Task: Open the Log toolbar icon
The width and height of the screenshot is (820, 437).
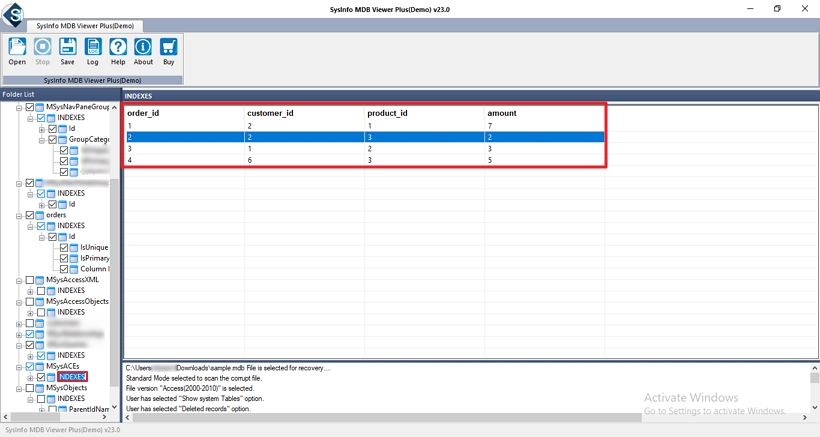Action: tap(93, 48)
